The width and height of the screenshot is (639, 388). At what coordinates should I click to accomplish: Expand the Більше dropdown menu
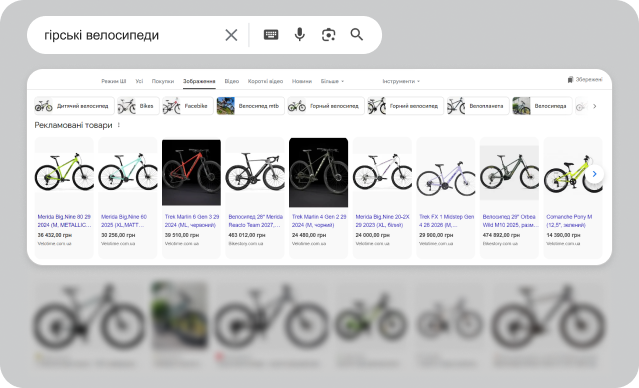tap(332, 81)
